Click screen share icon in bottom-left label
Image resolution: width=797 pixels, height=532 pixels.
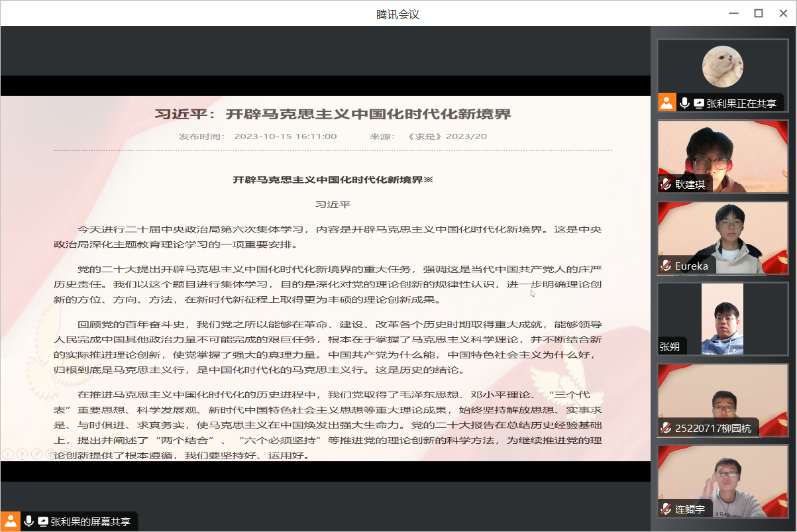[43, 521]
